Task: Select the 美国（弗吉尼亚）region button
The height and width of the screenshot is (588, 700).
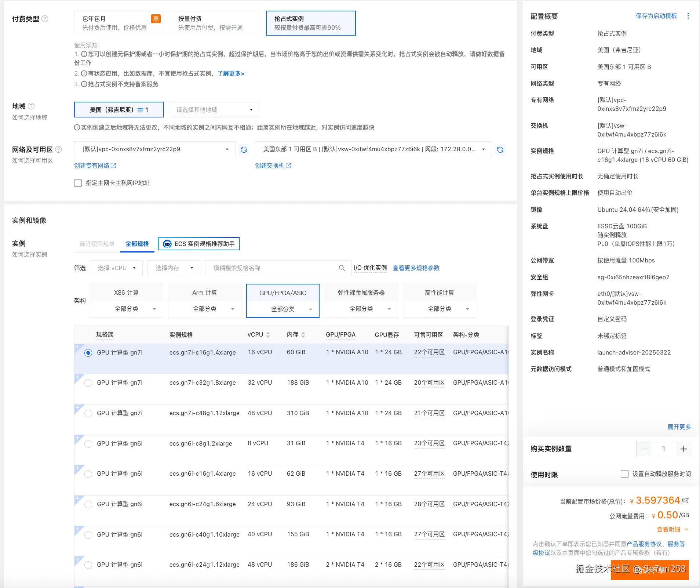Action: tap(119, 110)
